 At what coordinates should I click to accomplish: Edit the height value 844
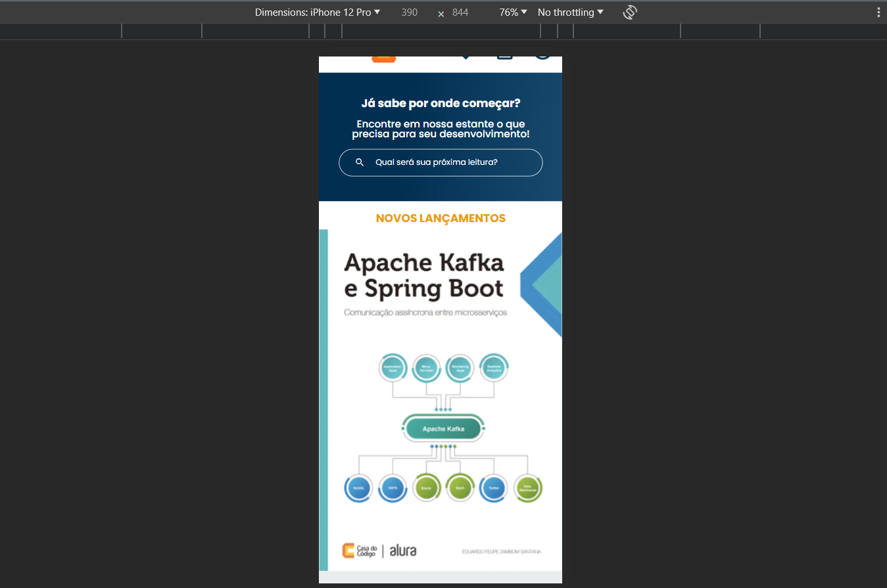460,12
